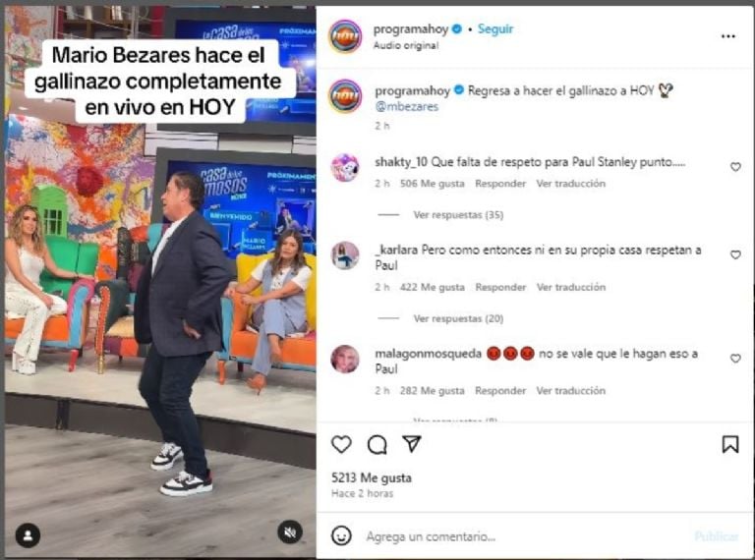The height and width of the screenshot is (560, 755).
Task: Share the post with the paper plane icon
Action: [x=412, y=443]
